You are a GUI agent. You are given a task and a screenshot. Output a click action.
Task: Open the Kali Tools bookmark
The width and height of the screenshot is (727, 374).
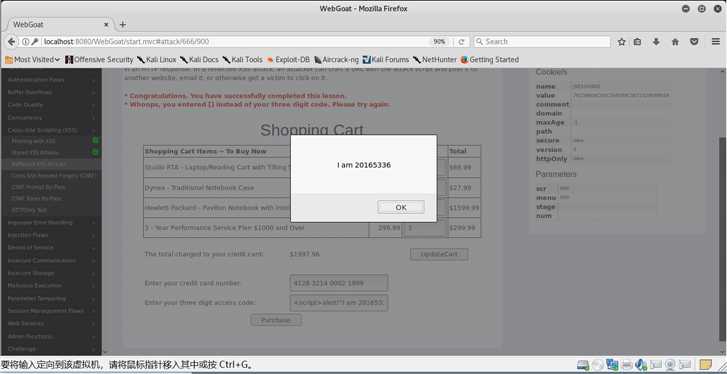[x=242, y=60]
